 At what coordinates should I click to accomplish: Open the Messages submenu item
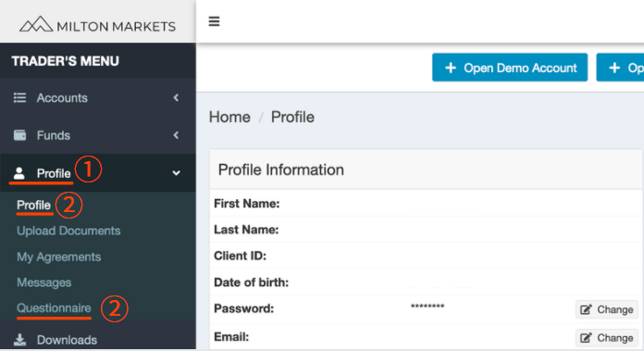[43, 282]
